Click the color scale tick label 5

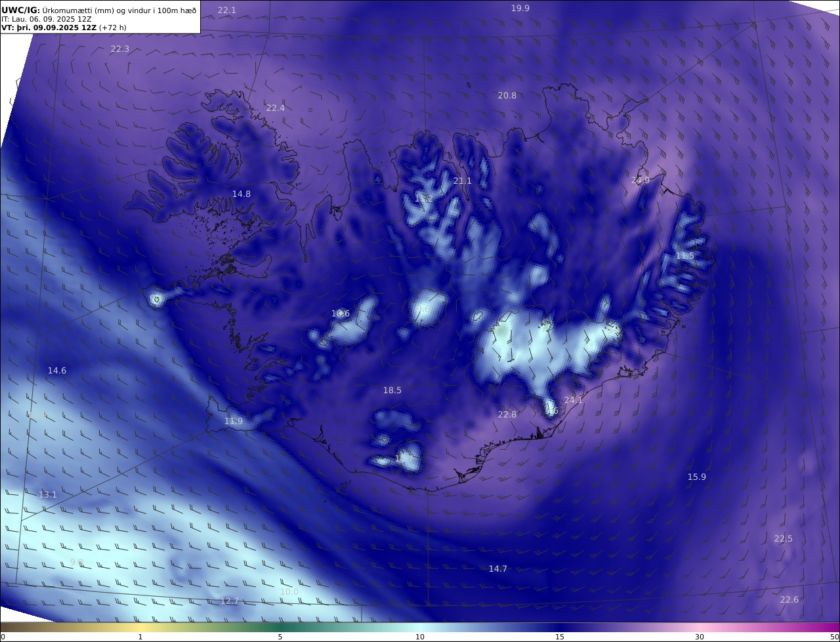[280, 637]
